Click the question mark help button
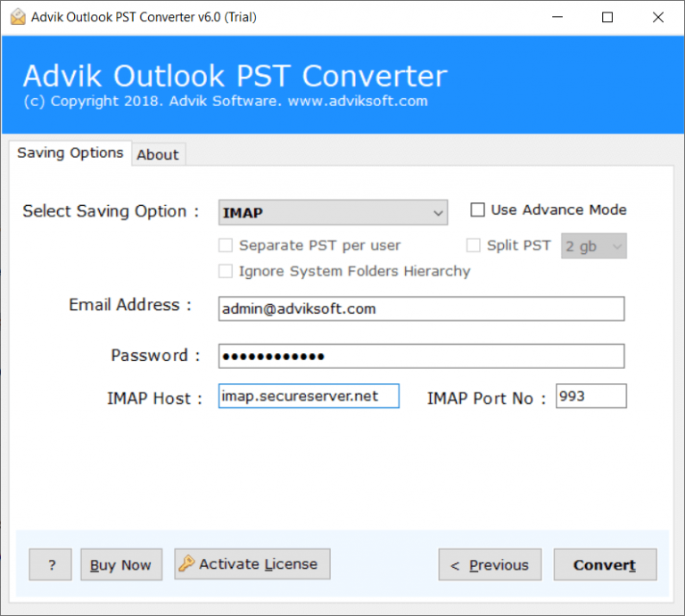 50,564
